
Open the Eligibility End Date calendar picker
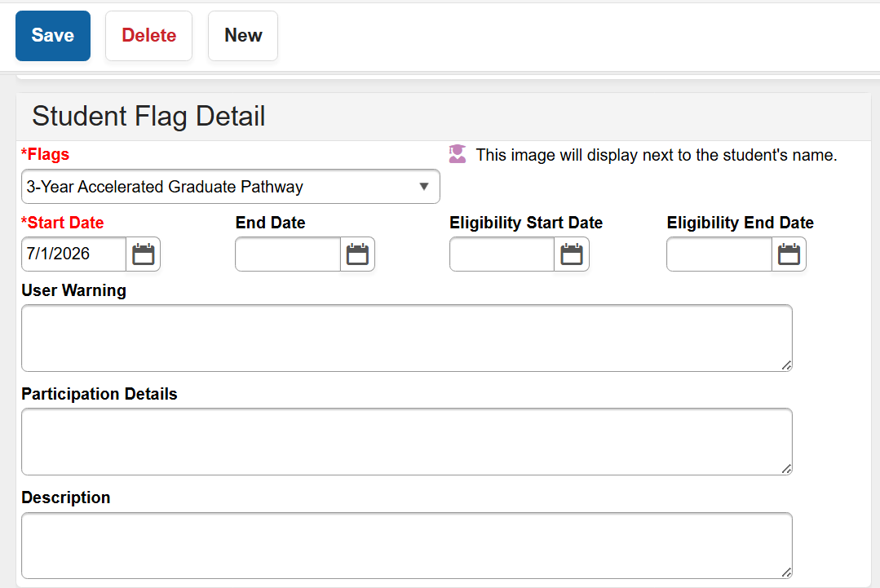click(x=789, y=254)
